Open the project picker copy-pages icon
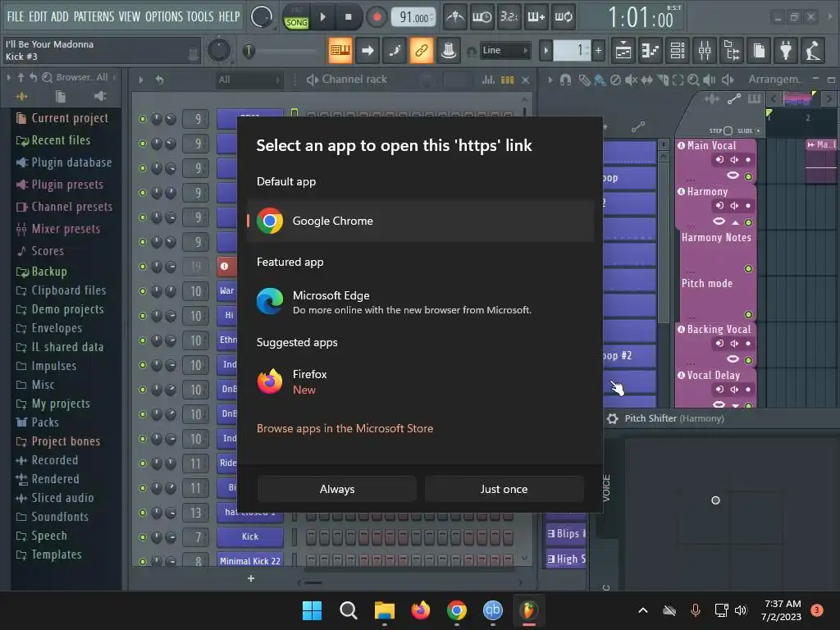Screen dimensions: 840x630 click(x=759, y=51)
